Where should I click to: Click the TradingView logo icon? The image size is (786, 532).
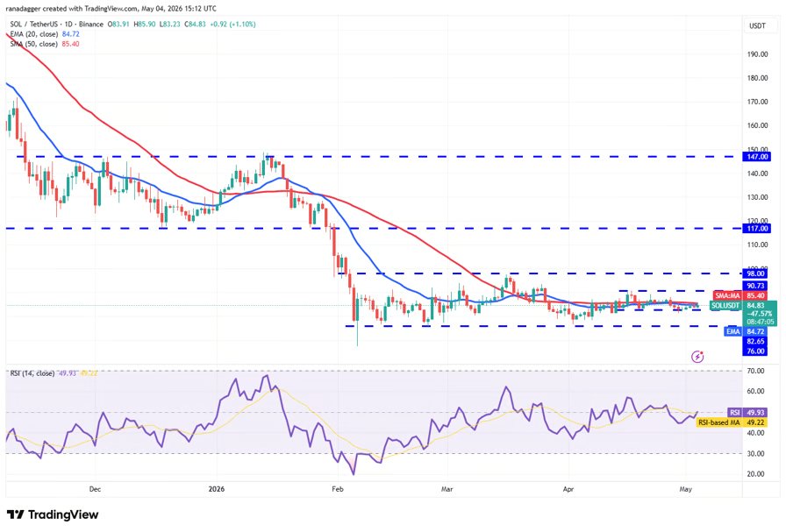(16, 514)
